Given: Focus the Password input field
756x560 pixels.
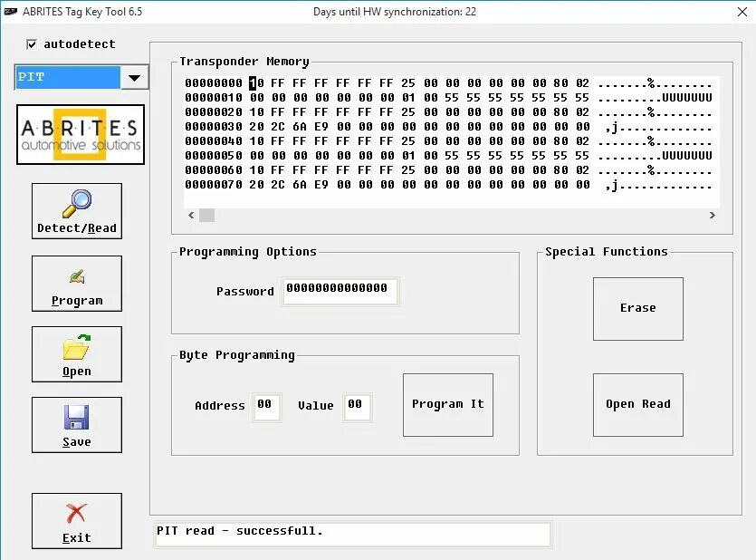Looking at the screenshot, I should (x=340, y=292).
